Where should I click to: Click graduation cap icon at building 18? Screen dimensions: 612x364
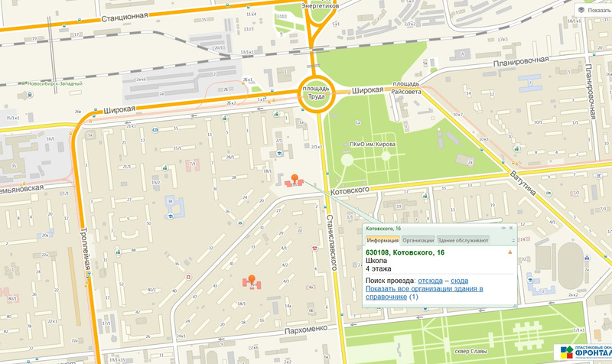point(170,216)
